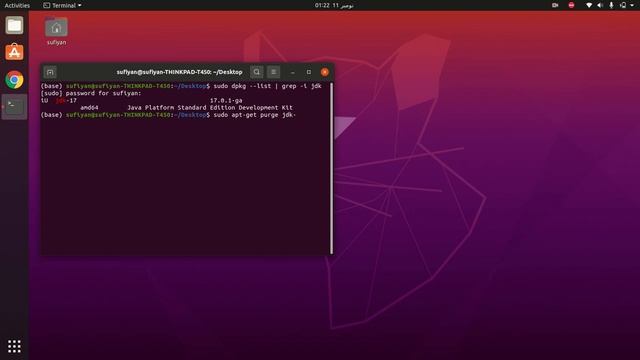Click '[sudo] password for sufiyan:' line
The image size is (640, 360).
[x=91, y=93]
